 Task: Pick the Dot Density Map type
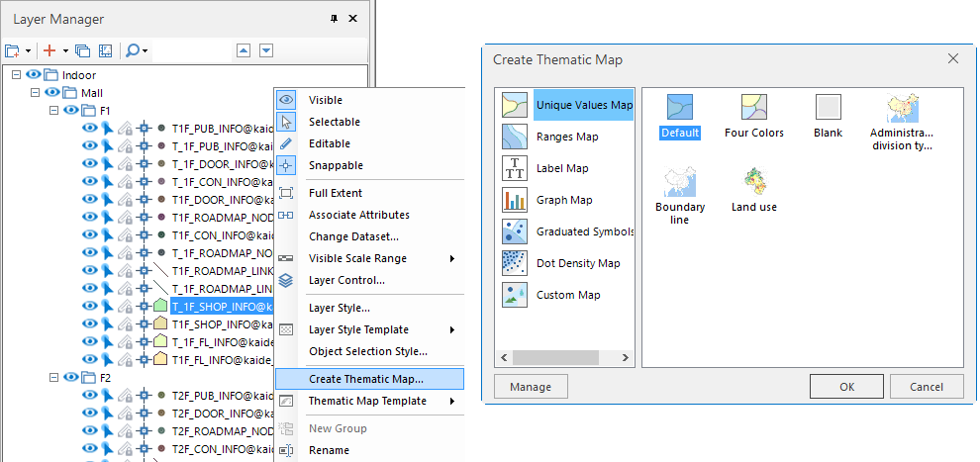(577, 263)
